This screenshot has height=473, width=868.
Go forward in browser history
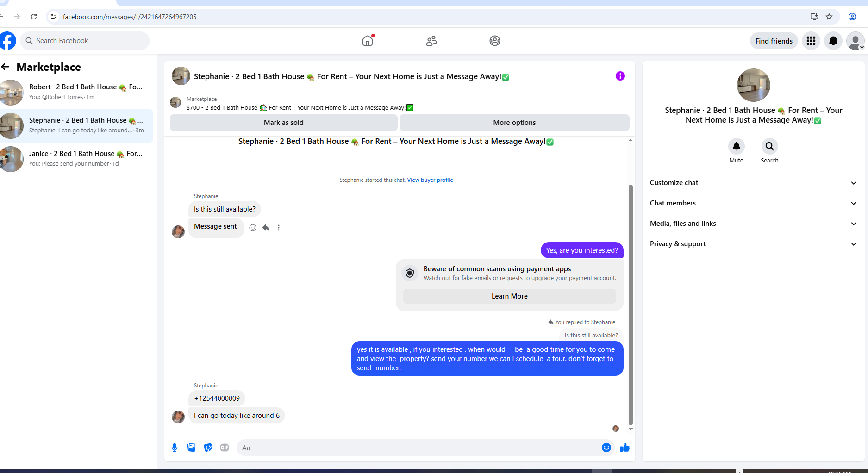(x=17, y=17)
